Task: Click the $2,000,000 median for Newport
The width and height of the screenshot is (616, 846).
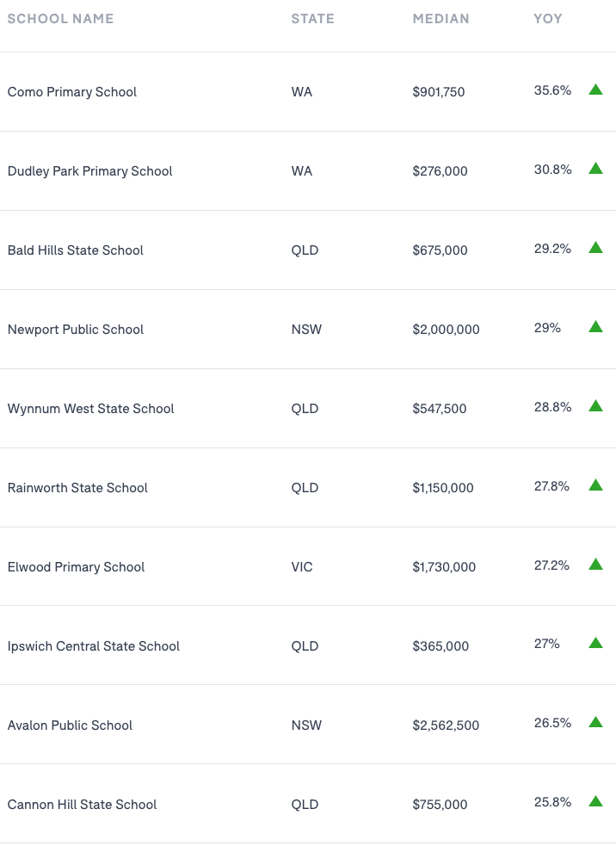Action: 447,330
